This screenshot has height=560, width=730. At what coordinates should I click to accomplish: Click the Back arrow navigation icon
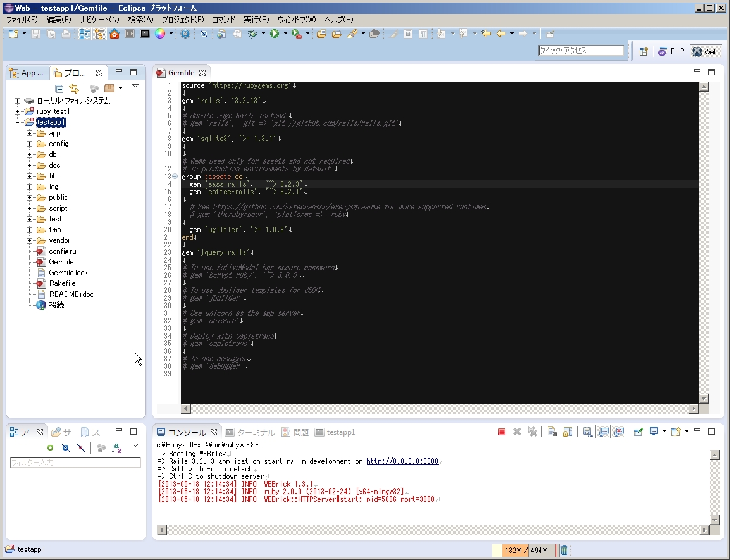tap(501, 34)
